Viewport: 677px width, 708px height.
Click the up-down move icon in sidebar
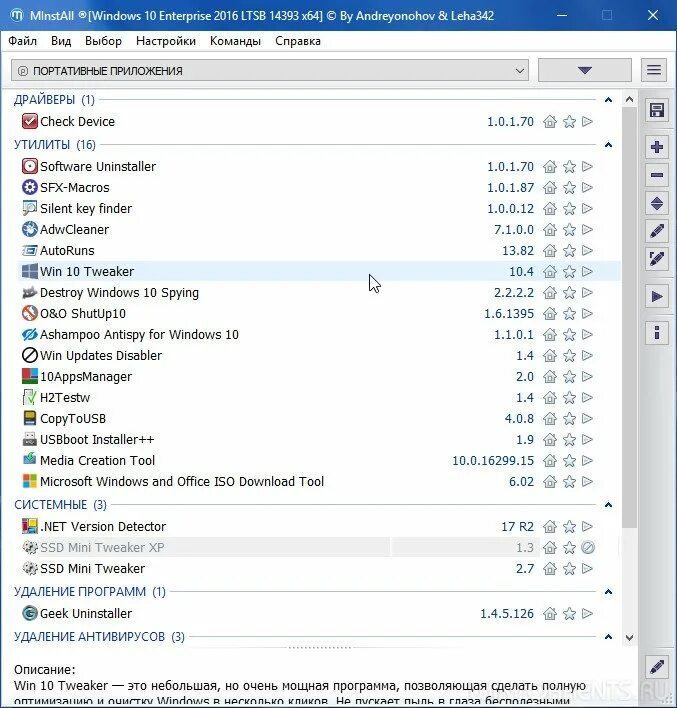pyautogui.click(x=657, y=203)
